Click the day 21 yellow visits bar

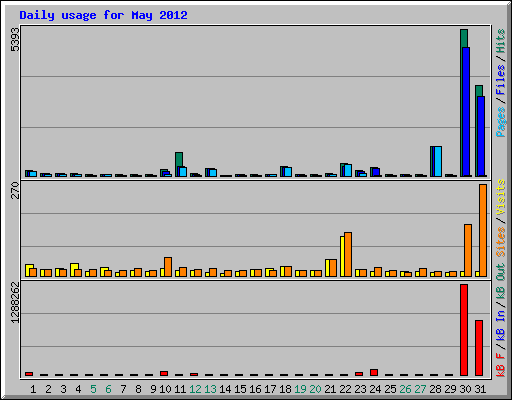point(327,268)
